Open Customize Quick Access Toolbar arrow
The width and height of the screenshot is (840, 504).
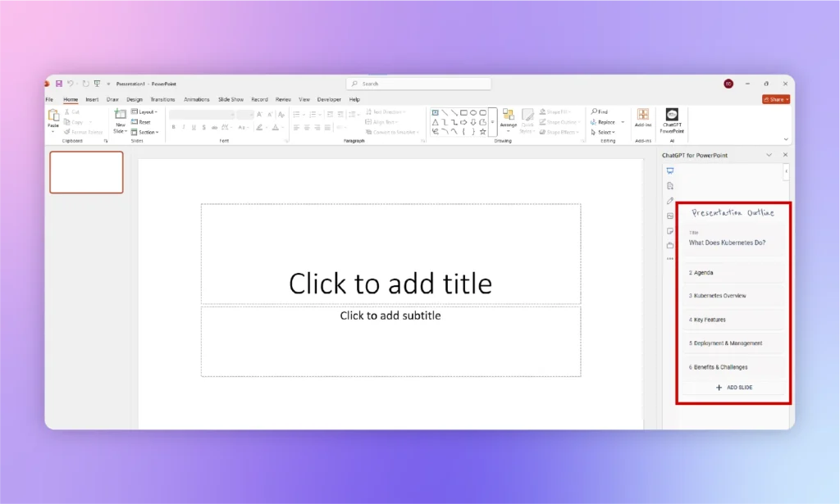pos(108,84)
